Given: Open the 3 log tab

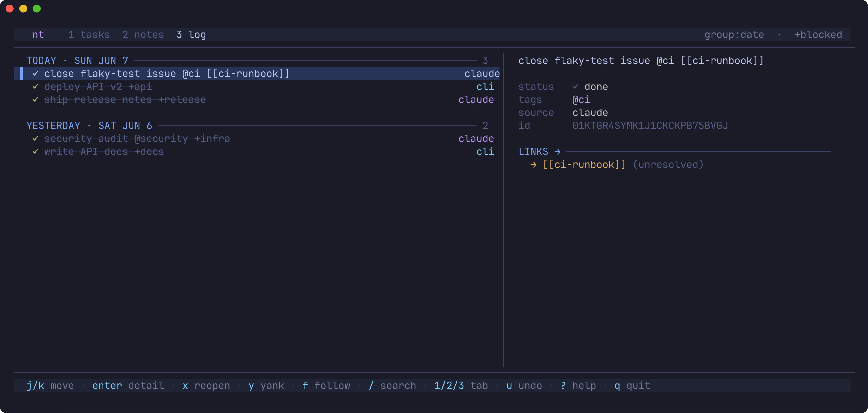Looking at the screenshot, I should tap(191, 35).
